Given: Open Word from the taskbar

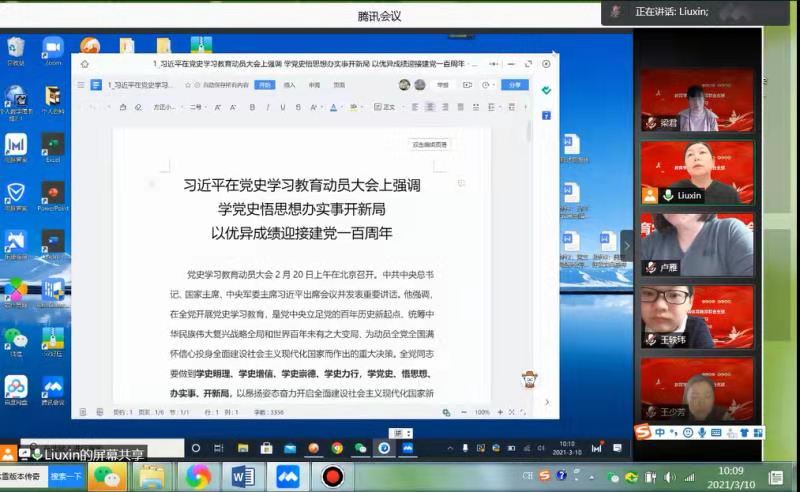Looking at the screenshot, I should tap(243, 476).
